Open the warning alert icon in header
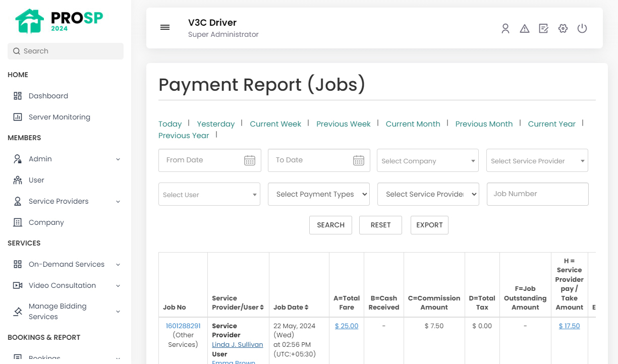 (x=525, y=29)
